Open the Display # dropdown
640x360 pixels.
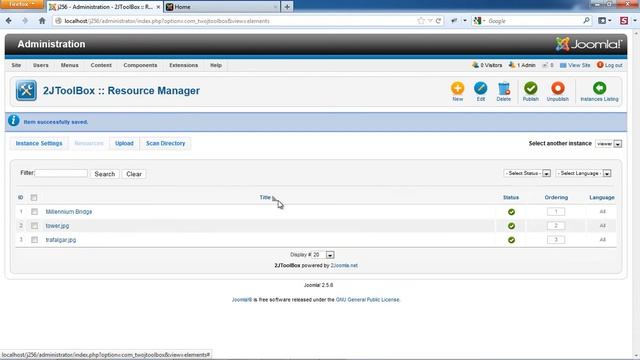click(x=323, y=255)
